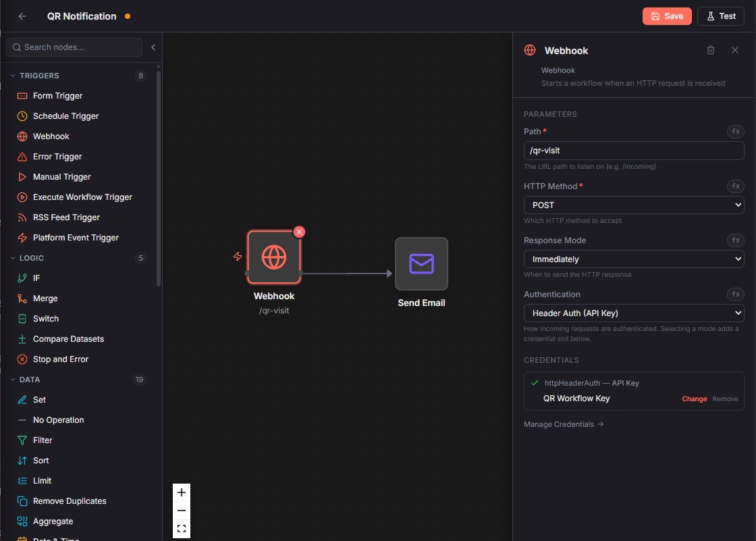Toggle expression mode for Path field
Screen dimensions: 756x541
(x=735, y=131)
